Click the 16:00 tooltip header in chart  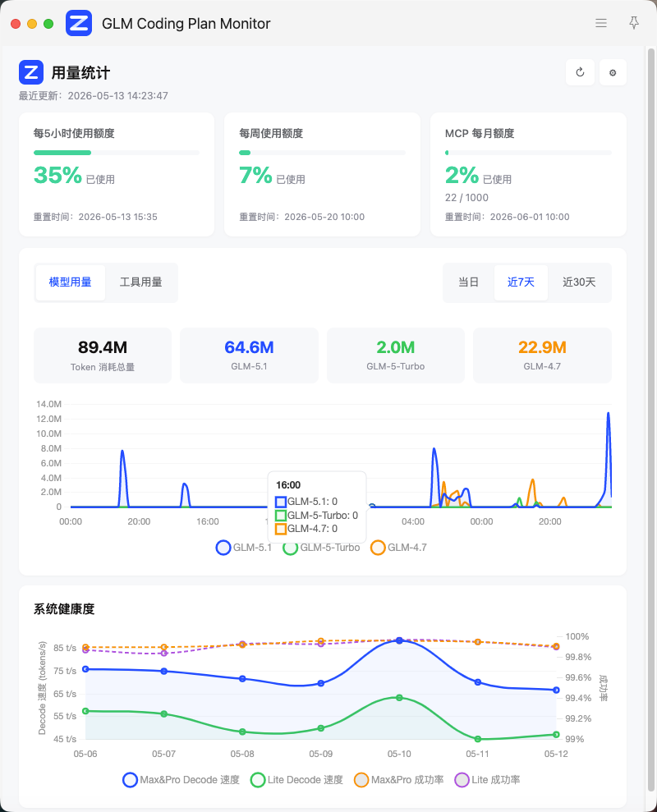288,485
